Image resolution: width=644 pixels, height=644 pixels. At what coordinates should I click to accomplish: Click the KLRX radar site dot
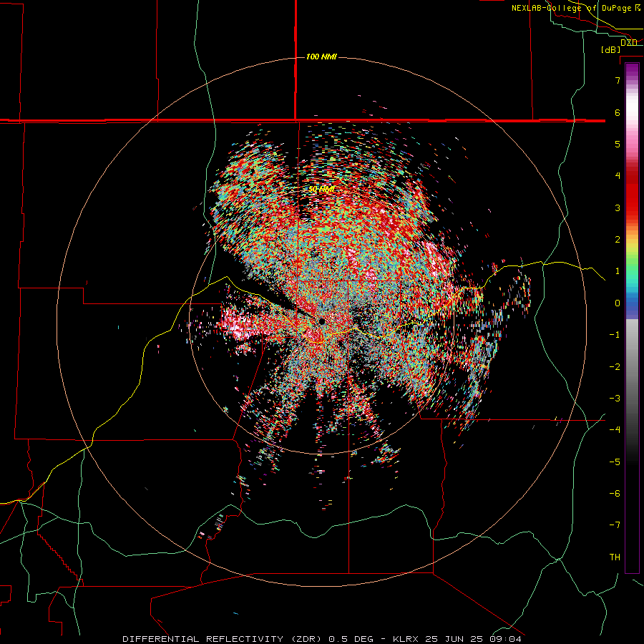(x=323, y=321)
